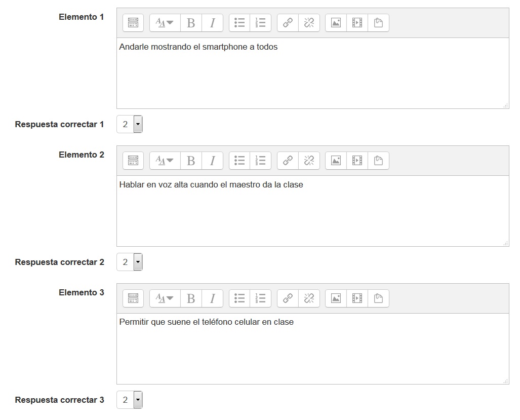
Task: Open the font format menu in Elemento 3
Action: 164,298
